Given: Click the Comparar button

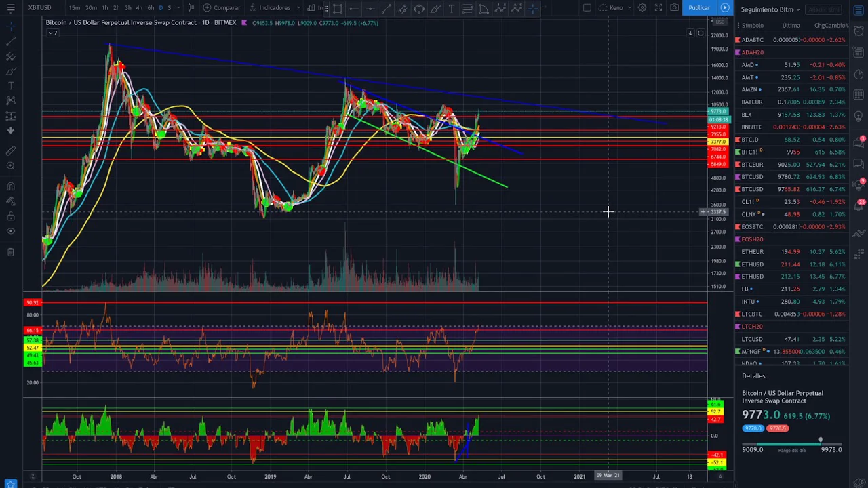Looking at the screenshot, I should pos(222,8).
